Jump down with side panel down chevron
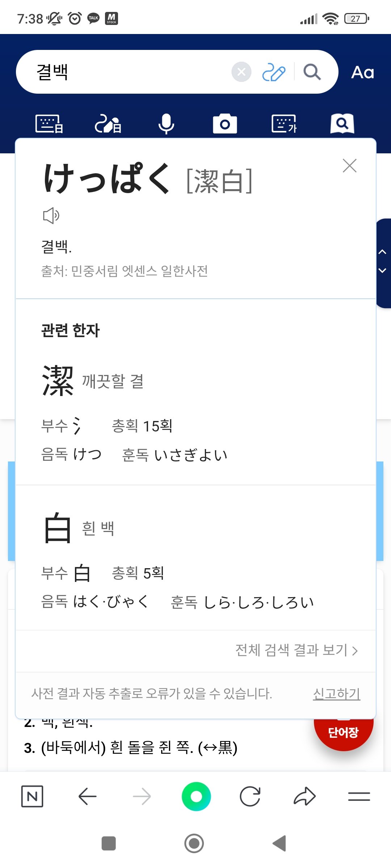Screen dimensions: 391x868 (382, 271)
